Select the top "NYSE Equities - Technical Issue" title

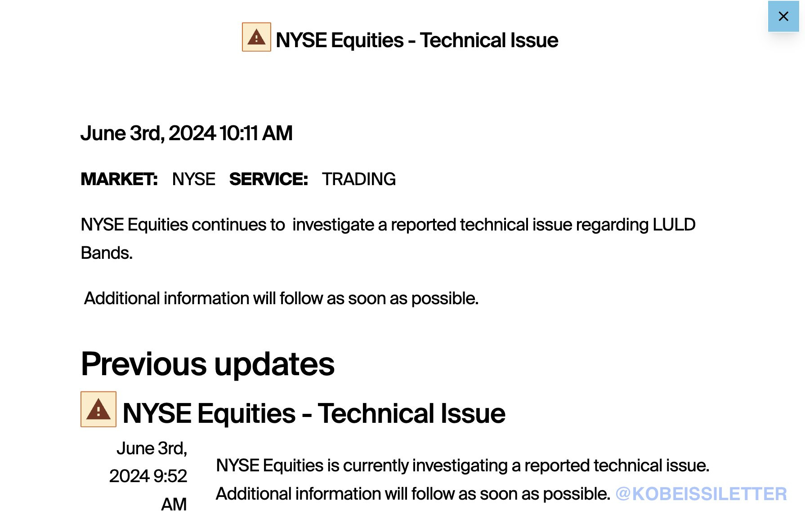[x=416, y=40]
